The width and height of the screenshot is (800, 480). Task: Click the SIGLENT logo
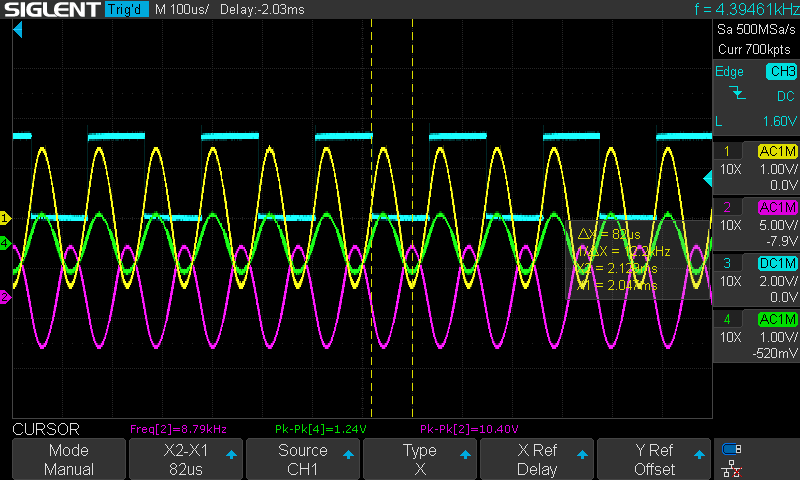(x=52, y=9)
